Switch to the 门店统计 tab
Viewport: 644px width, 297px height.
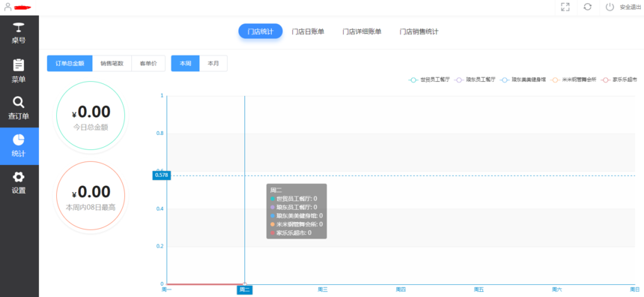click(x=261, y=31)
